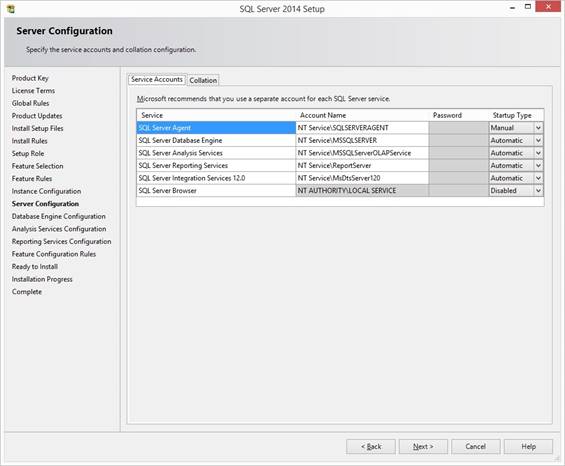Click Product Key step in sidebar

[30, 78]
